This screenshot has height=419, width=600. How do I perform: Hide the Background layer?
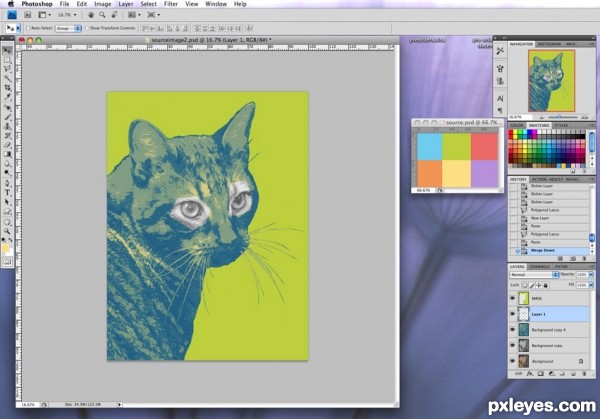tap(513, 361)
